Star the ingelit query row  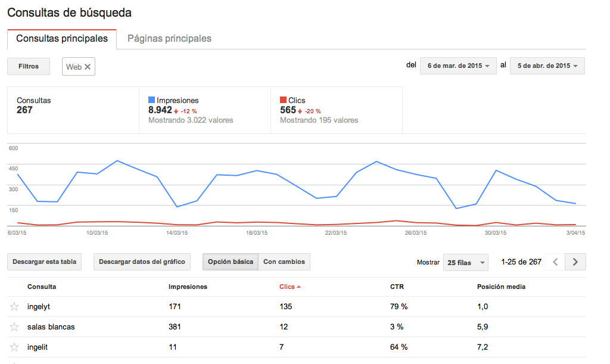pos(14,347)
